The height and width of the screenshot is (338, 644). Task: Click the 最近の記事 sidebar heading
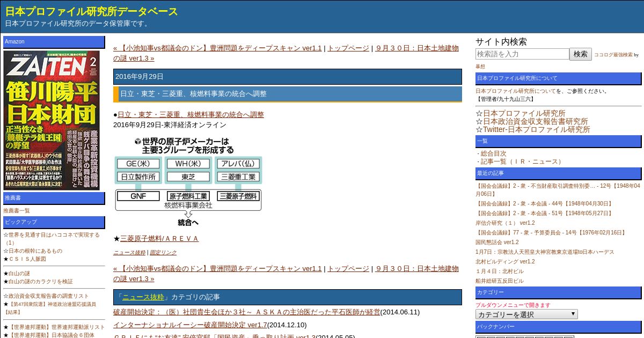558,173
